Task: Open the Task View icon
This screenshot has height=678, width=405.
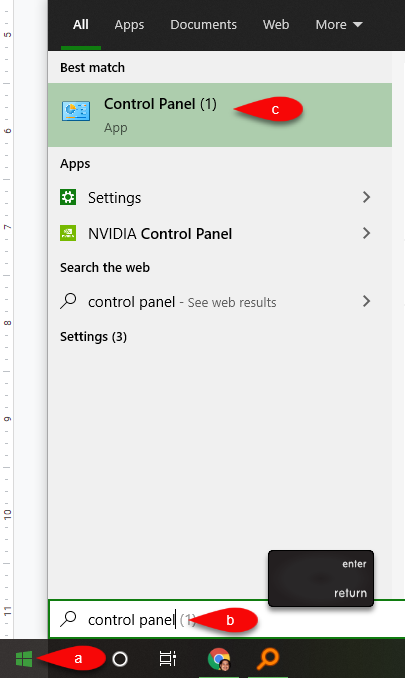Action: click(x=167, y=659)
